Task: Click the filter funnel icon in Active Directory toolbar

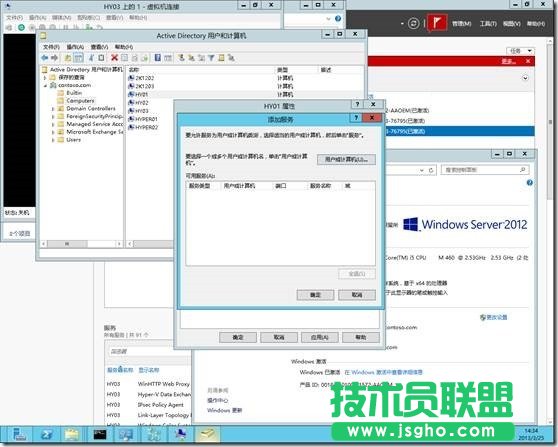Action: 211,58
